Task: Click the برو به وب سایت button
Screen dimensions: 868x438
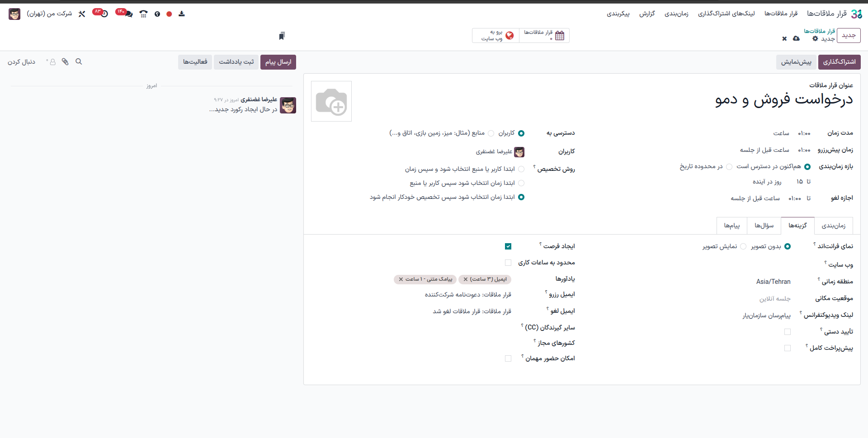Action: [x=495, y=35]
